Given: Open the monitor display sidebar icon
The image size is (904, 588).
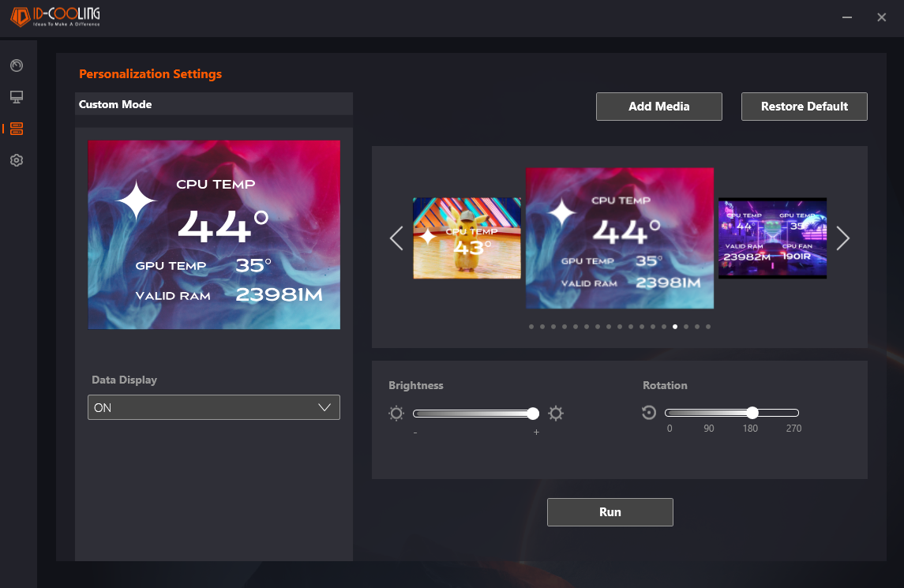Looking at the screenshot, I should tap(17, 97).
